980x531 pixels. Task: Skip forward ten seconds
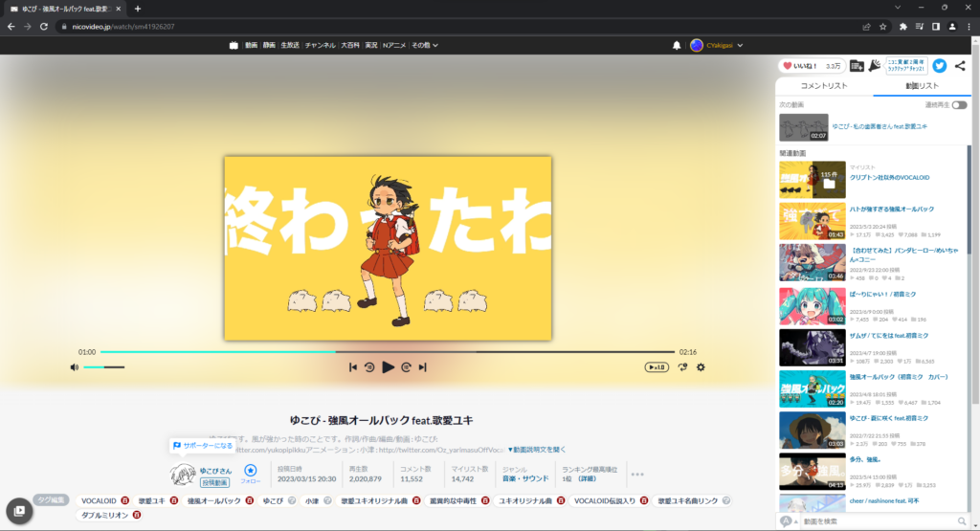[406, 367]
